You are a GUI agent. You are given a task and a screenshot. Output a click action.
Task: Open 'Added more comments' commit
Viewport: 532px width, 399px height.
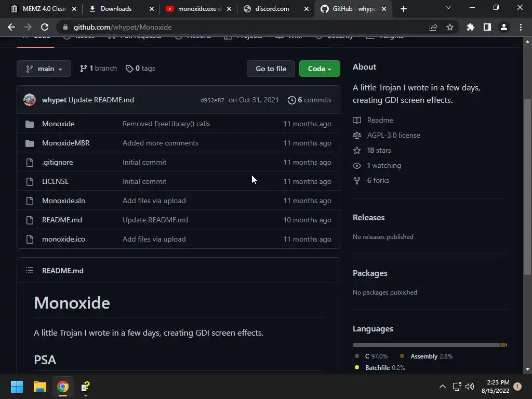160,143
